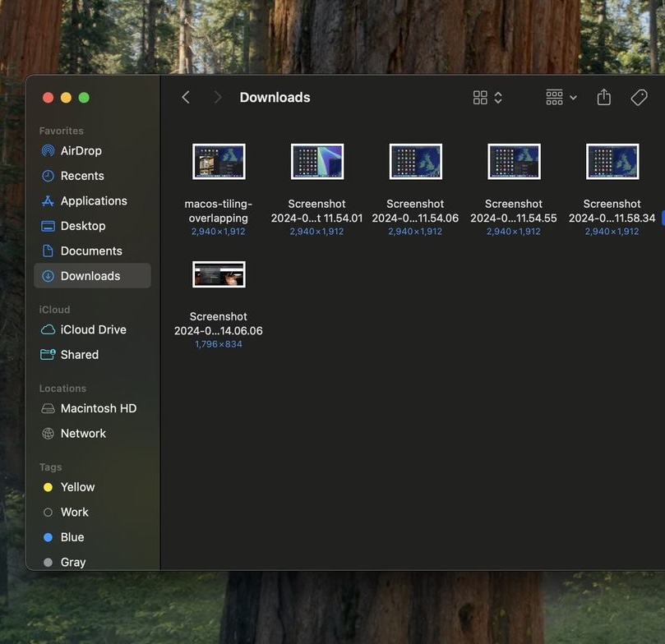This screenshot has height=644, width=665.
Task: Select Macintosh HD under Locations
Action: pyautogui.click(x=98, y=408)
